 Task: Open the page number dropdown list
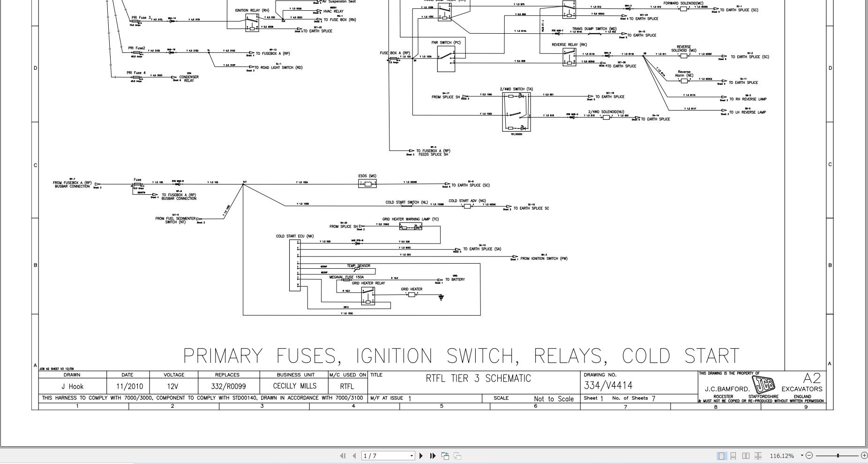pos(412,455)
